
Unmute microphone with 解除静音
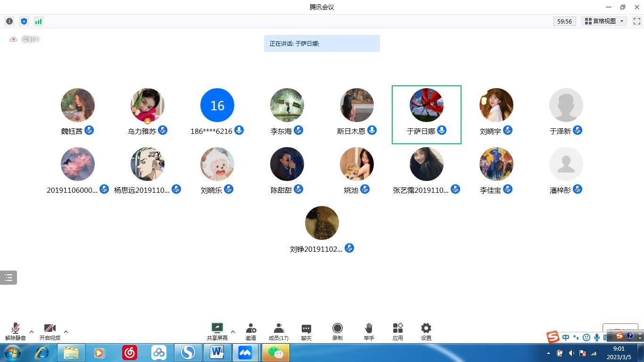16,331
